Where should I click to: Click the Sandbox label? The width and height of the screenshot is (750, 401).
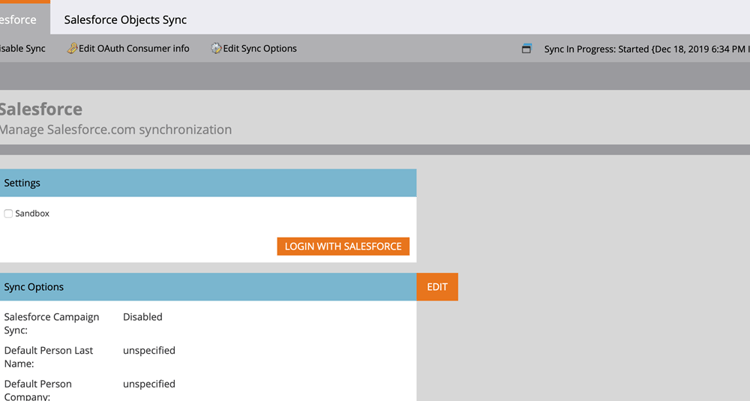point(32,213)
